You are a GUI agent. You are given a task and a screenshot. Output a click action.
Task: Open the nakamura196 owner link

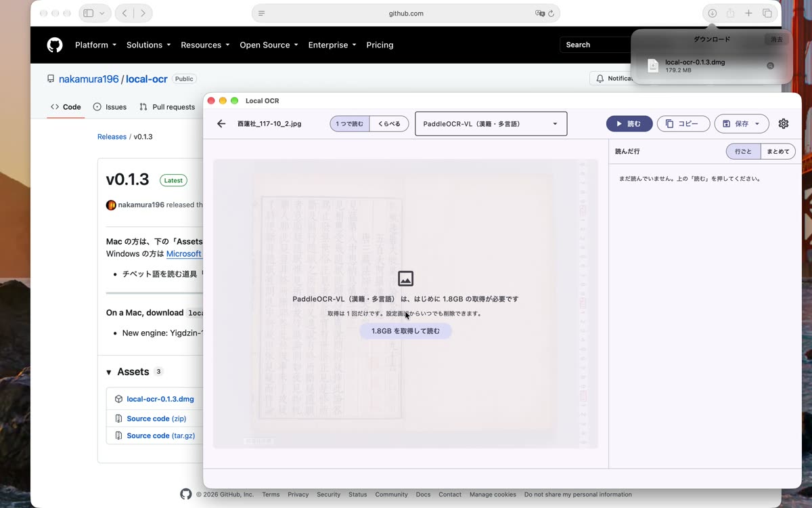89,79
